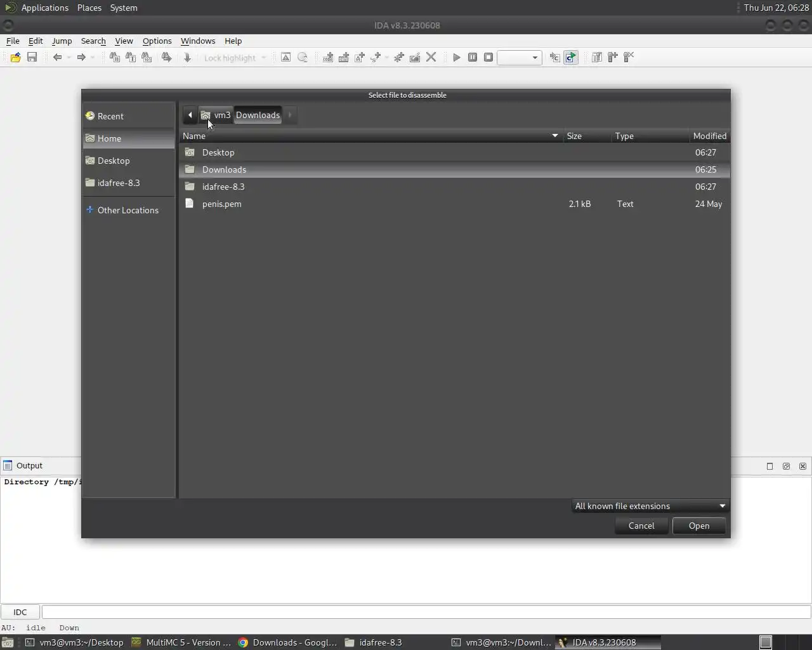Image resolution: width=812 pixels, height=650 pixels.
Task: Click the down arrow jump icon
Action: click(187, 57)
